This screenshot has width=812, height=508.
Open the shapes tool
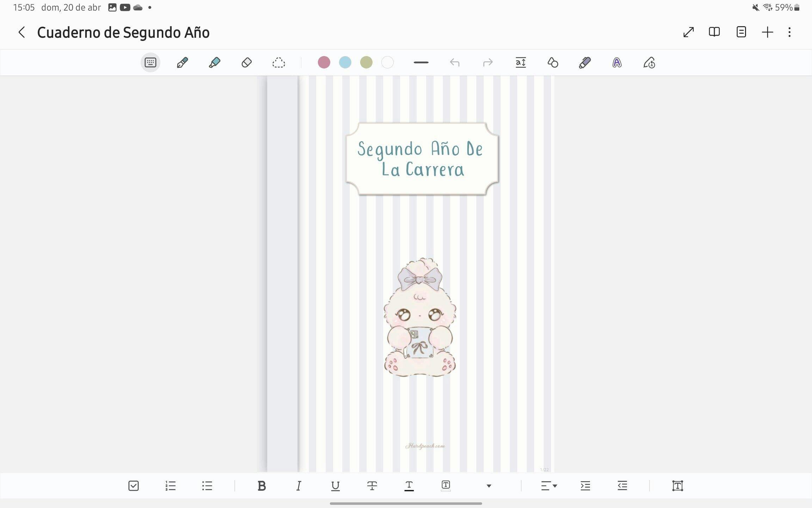coord(553,63)
